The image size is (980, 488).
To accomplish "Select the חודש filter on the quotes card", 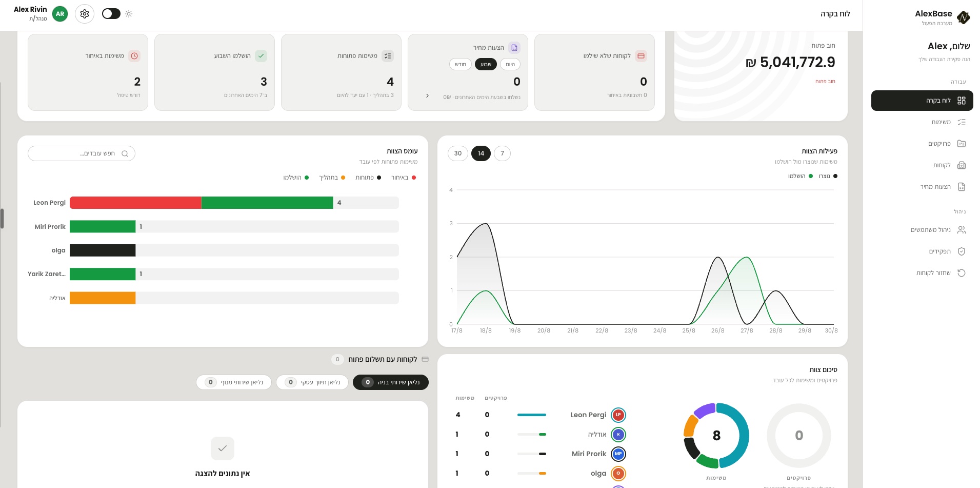I will point(461,64).
